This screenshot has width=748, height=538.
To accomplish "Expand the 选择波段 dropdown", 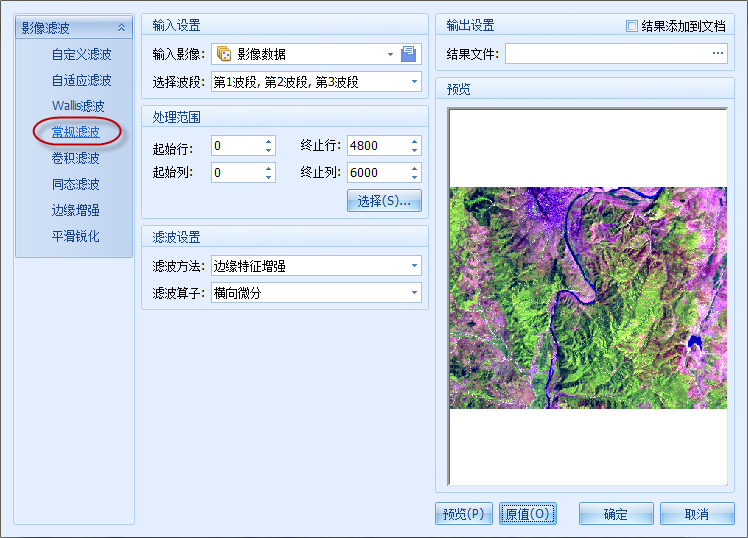I will 414,81.
